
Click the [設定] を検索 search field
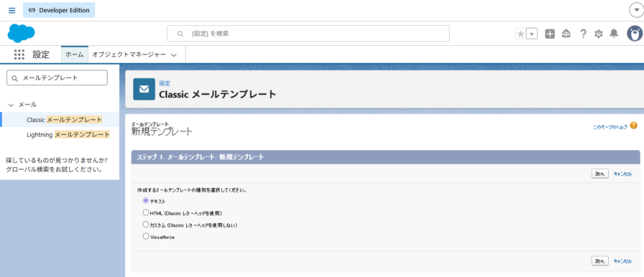[x=308, y=33]
